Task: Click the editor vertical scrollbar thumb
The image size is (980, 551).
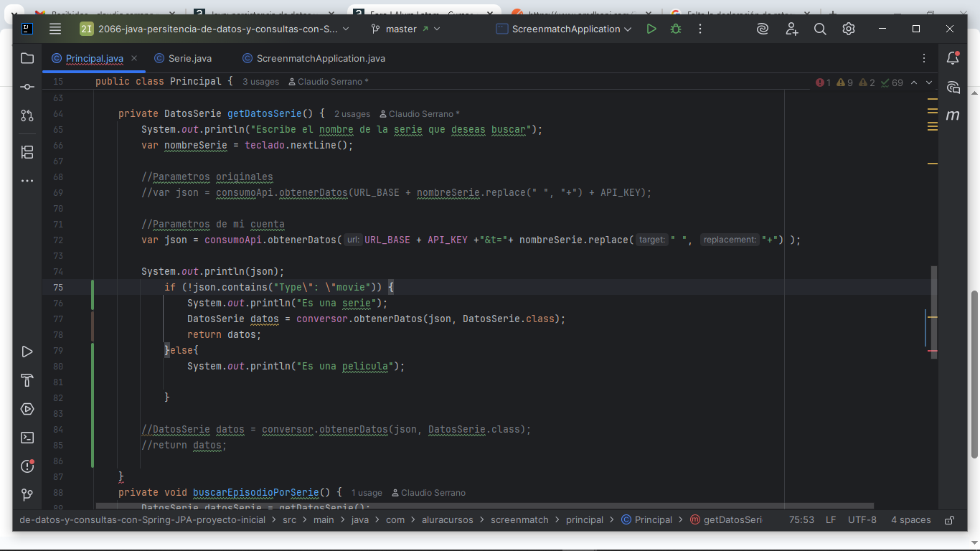Action: 934,312
